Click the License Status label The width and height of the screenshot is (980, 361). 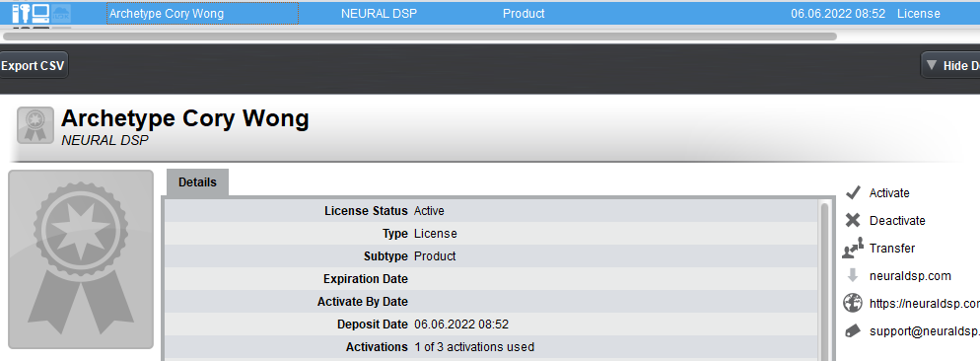point(366,211)
